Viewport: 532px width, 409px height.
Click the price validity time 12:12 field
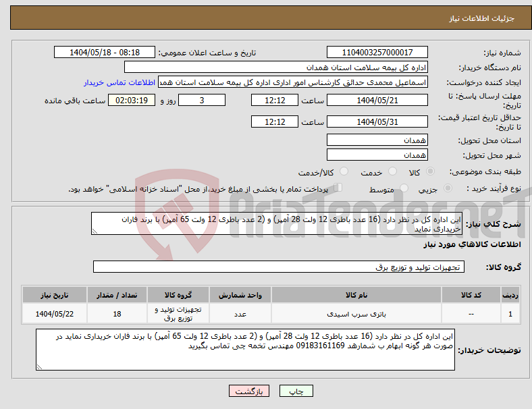coord(275,121)
